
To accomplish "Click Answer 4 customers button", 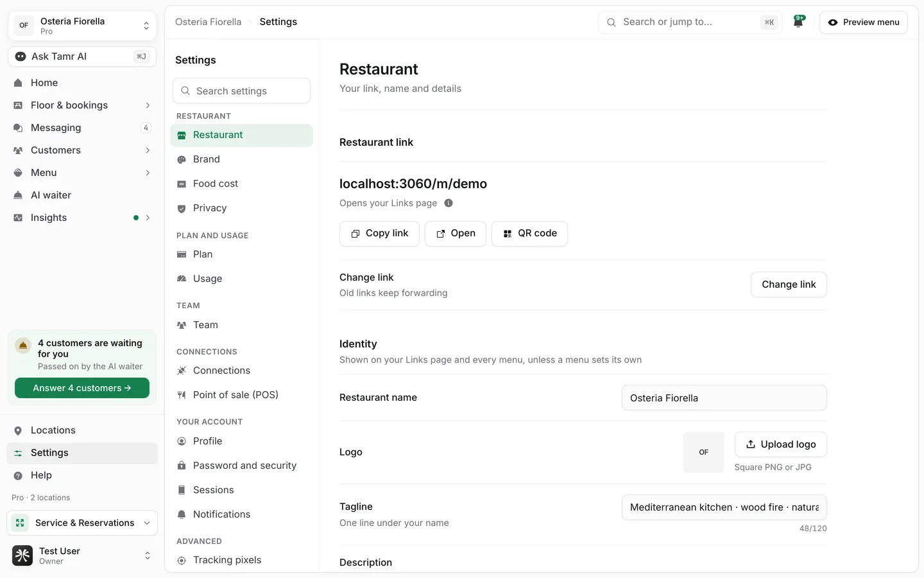I will (x=82, y=388).
